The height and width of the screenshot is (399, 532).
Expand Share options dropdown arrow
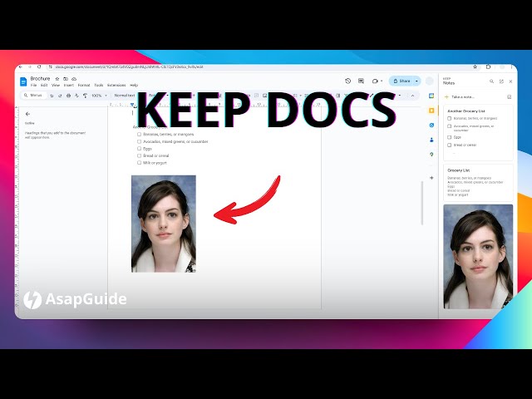point(416,81)
